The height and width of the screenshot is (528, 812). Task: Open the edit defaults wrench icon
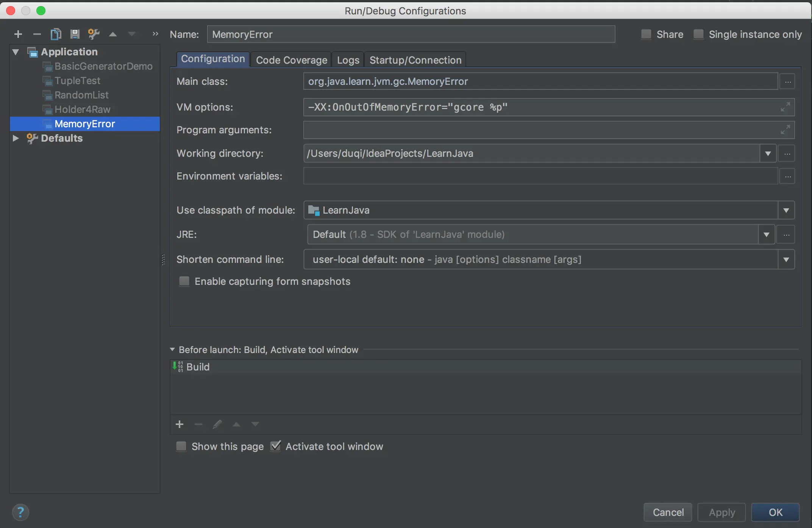click(x=94, y=34)
